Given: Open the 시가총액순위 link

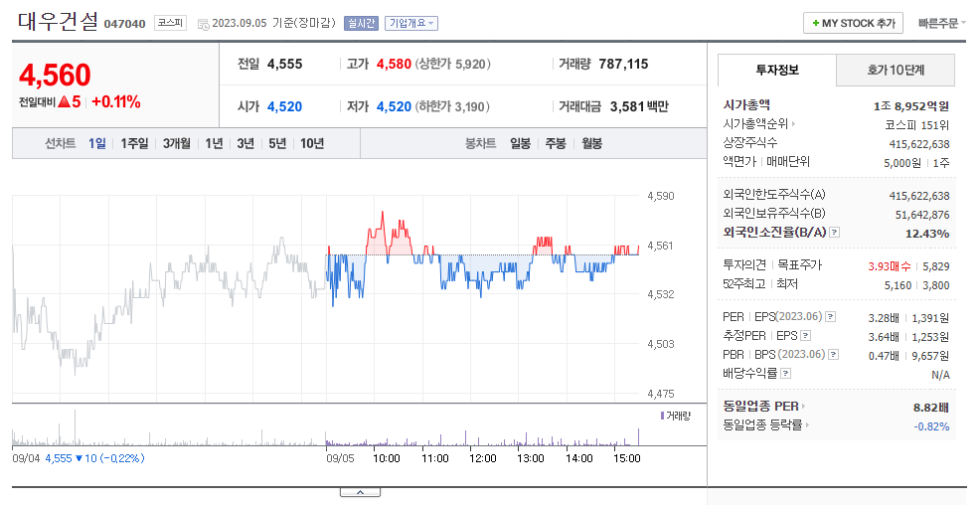Looking at the screenshot, I should (x=755, y=123).
